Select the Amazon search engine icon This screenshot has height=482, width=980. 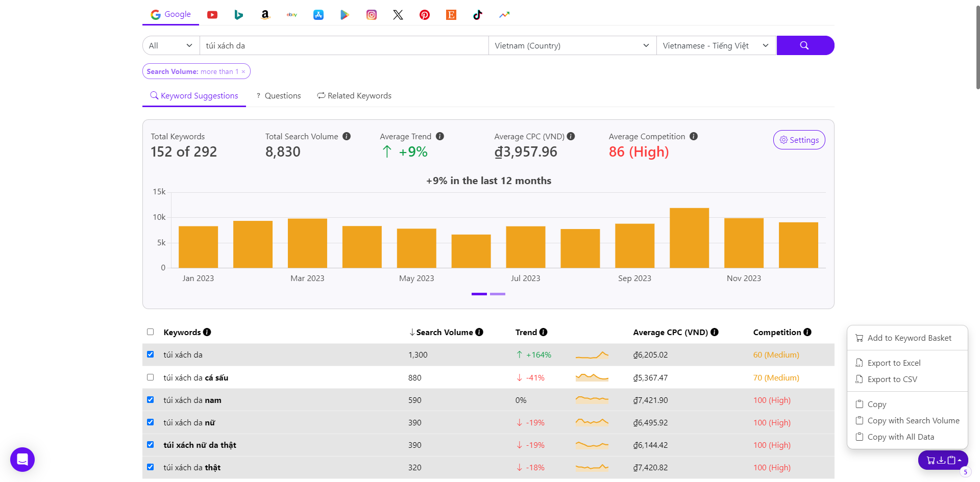tap(265, 15)
